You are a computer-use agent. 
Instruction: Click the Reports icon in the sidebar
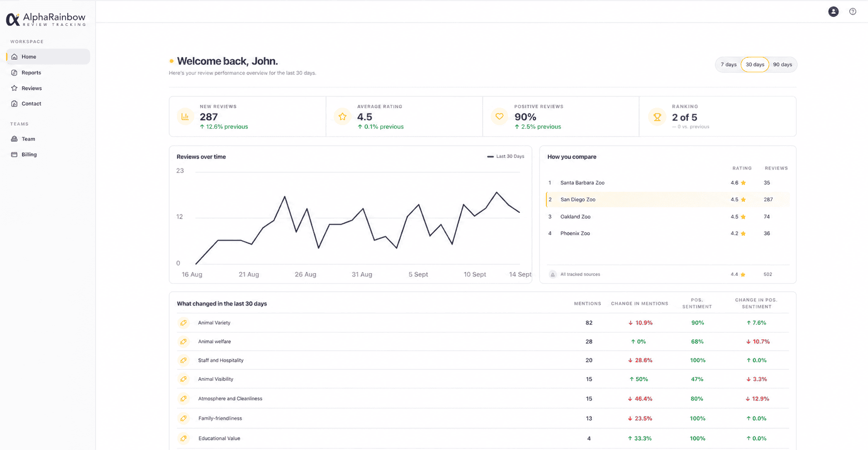(14, 73)
